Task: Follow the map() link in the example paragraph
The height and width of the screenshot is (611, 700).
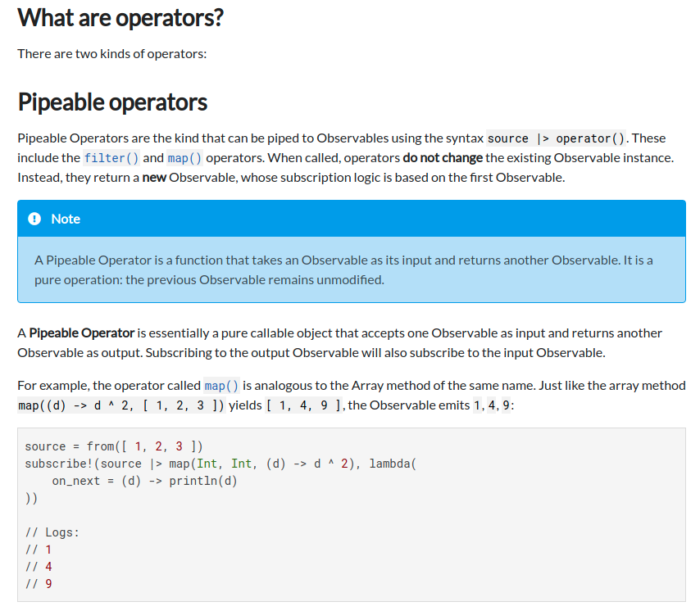Action: point(222,385)
